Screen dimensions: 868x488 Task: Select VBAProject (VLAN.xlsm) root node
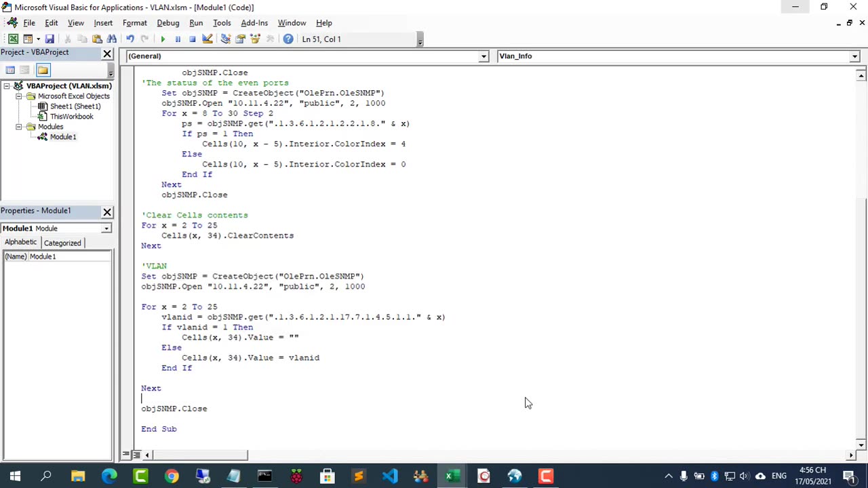(x=69, y=86)
